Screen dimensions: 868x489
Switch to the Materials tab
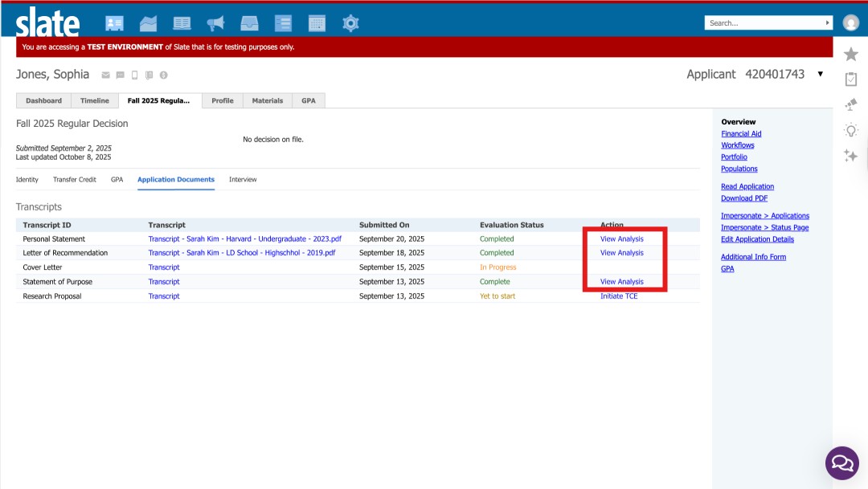[268, 100]
